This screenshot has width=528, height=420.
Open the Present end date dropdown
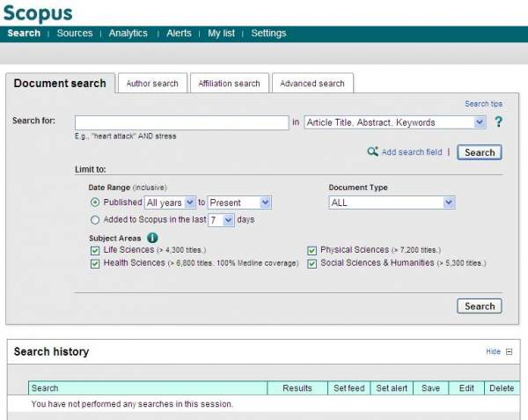tap(239, 203)
